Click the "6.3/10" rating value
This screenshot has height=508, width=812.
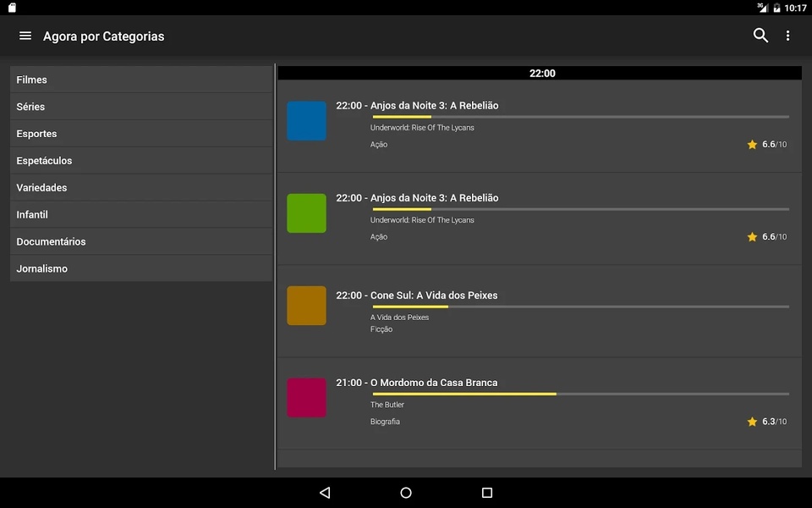774,422
